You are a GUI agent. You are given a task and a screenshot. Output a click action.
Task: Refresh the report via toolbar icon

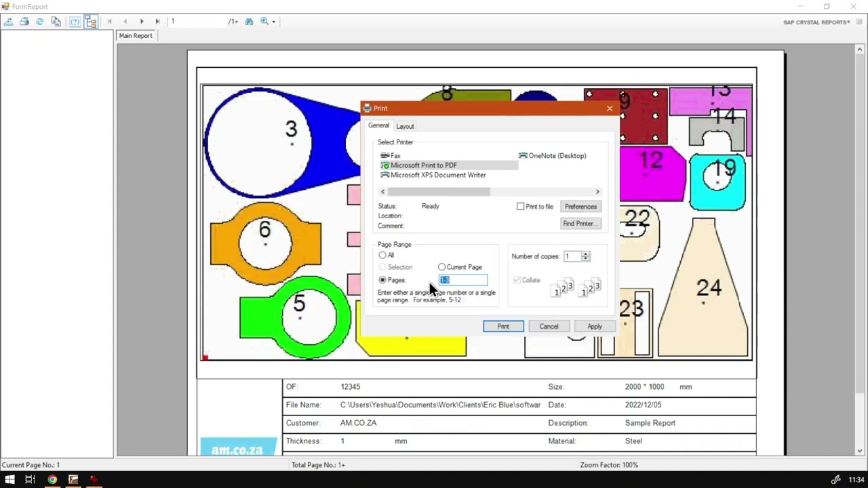[x=40, y=22]
